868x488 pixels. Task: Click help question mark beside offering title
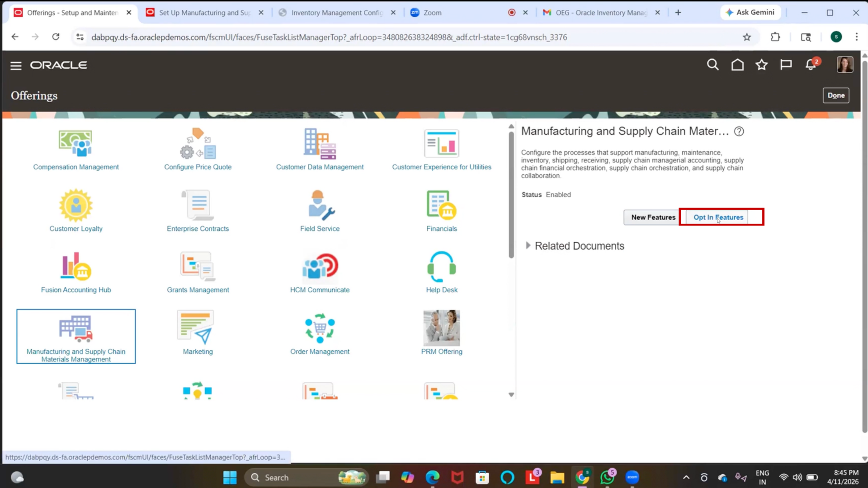pyautogui.click(x=739, y=131)
